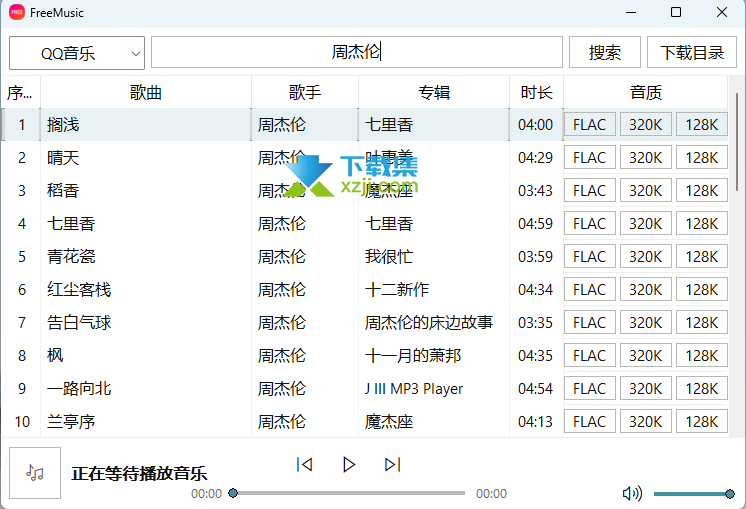Sort by 歌手 column header

pyautogui.click(x=305, y=92)
